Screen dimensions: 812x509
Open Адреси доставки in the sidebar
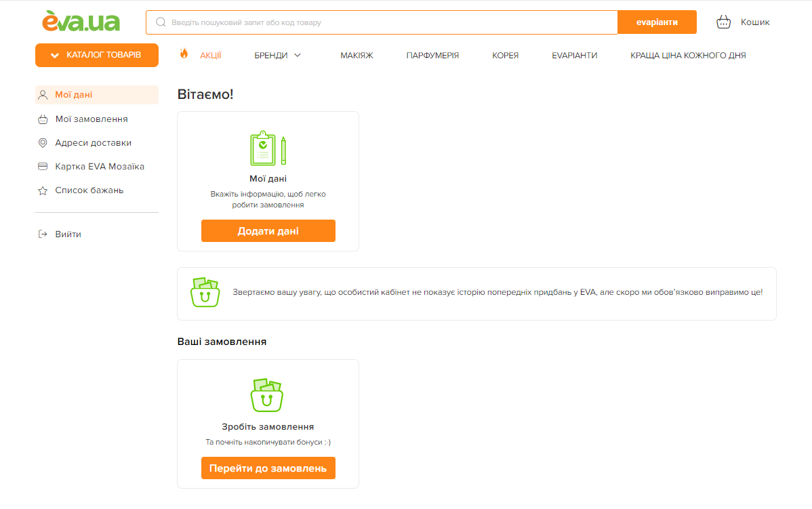[x=94, y=143]
